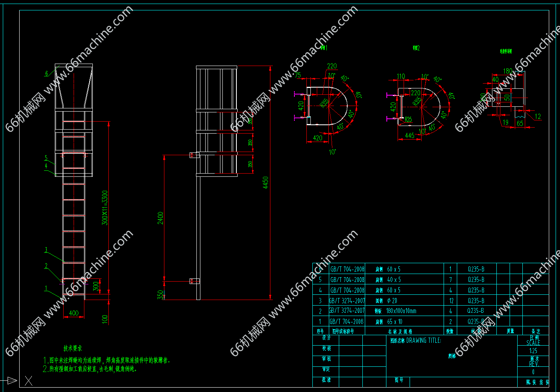Click the 445 horizontal dimension text

(409, 136)
